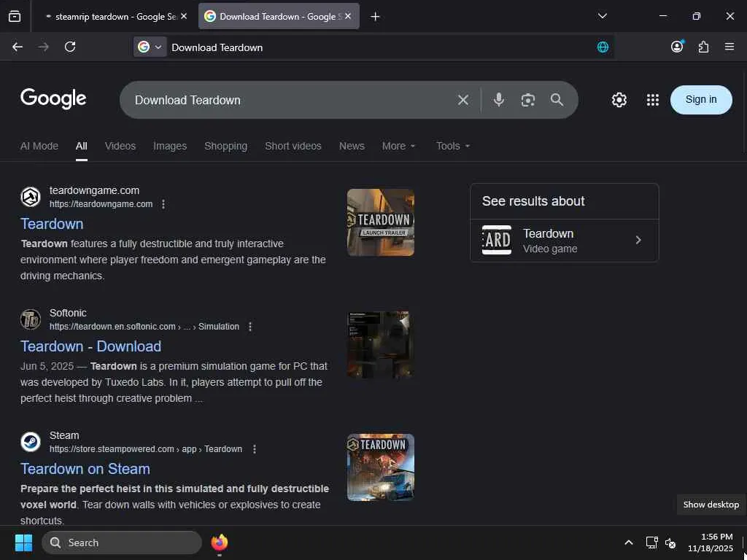Open the Teardown result title link

tap(52, 224)
